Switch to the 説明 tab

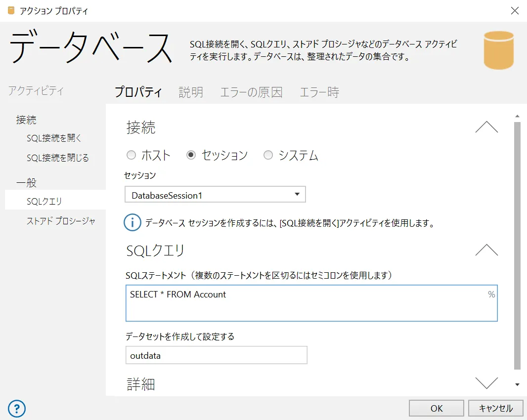point(191,92)
